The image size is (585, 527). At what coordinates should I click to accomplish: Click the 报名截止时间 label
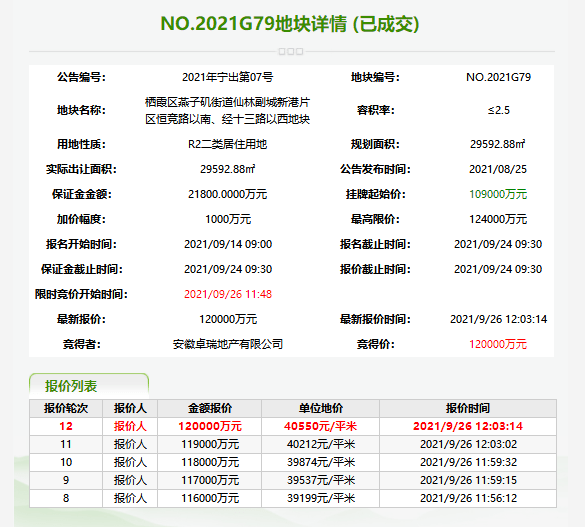[x=375, y=244]
